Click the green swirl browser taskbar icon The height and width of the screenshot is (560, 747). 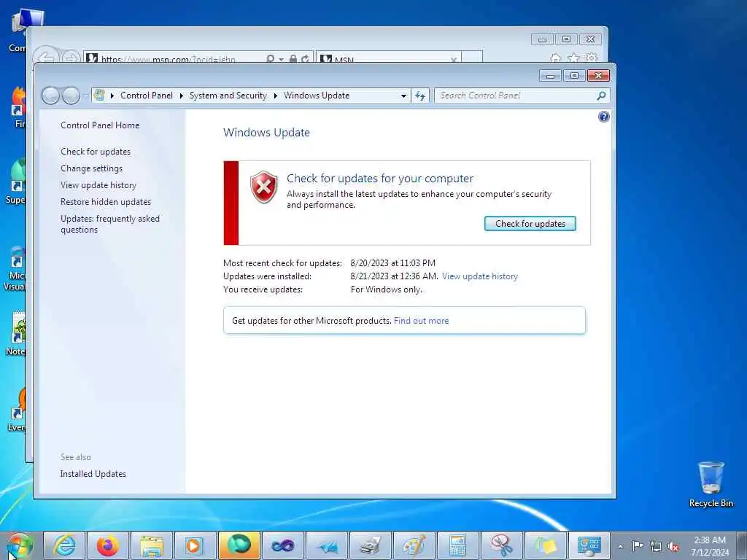pos(239,545)
